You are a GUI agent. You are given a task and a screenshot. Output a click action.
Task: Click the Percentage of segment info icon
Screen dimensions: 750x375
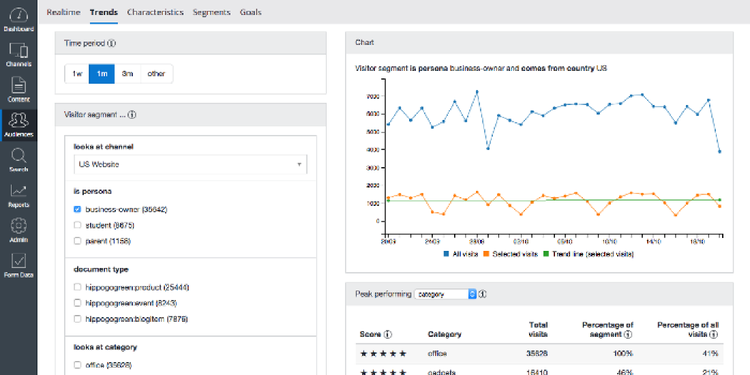tap(628, 334)
